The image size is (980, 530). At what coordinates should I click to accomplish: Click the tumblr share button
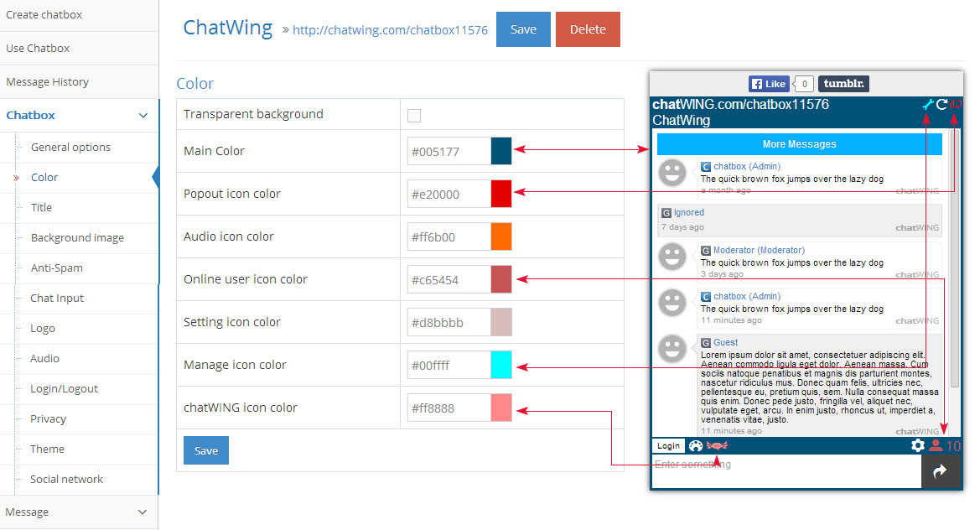pos(843,84)
